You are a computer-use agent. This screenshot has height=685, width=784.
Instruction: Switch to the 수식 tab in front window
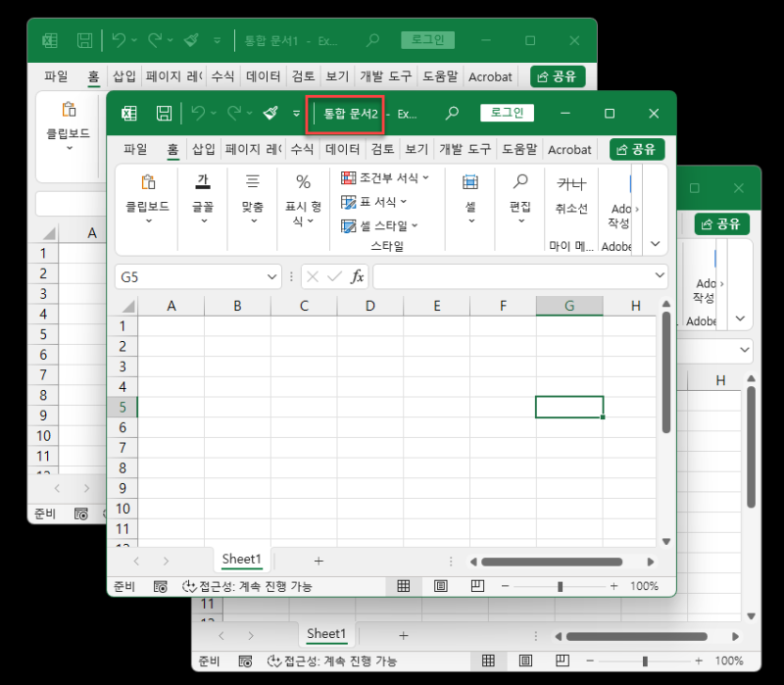[x=302, y=149]
